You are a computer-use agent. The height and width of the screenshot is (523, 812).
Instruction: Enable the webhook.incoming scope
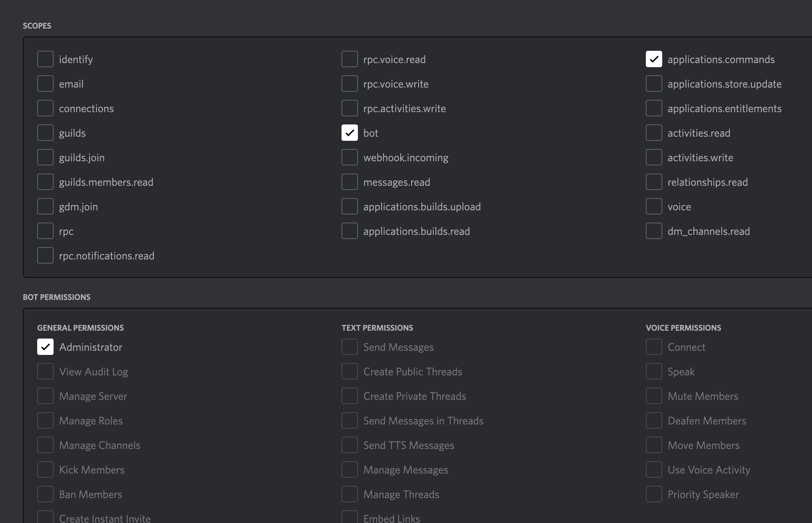click(x=350, y=158)
